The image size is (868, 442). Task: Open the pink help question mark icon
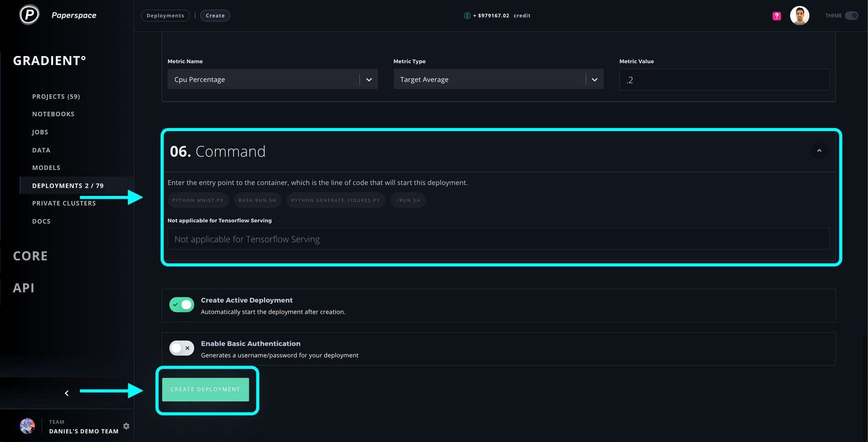coord(777,16)
